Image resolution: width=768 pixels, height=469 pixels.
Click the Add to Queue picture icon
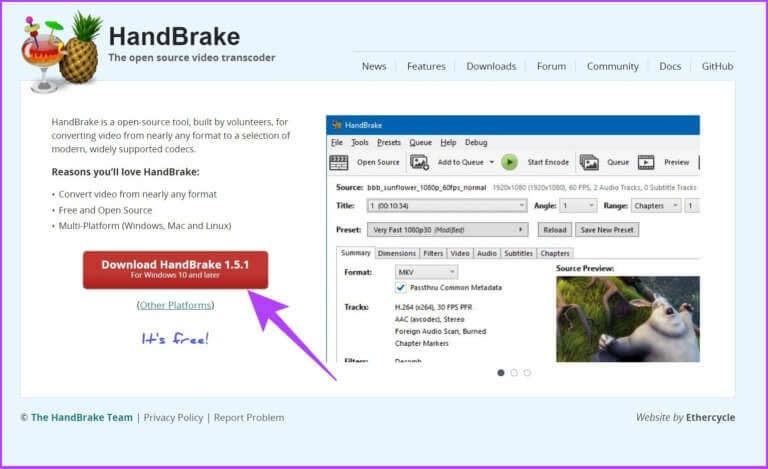419,162
